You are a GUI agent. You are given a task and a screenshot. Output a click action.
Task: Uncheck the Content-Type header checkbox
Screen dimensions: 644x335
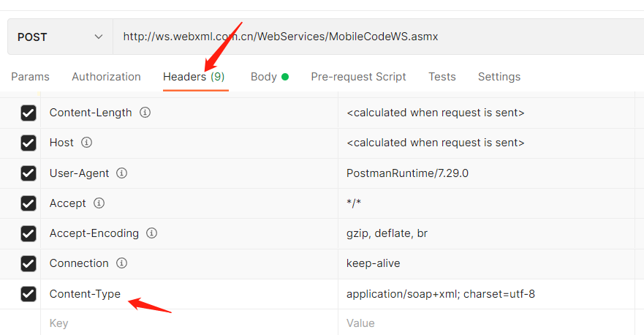pos(29,294)
